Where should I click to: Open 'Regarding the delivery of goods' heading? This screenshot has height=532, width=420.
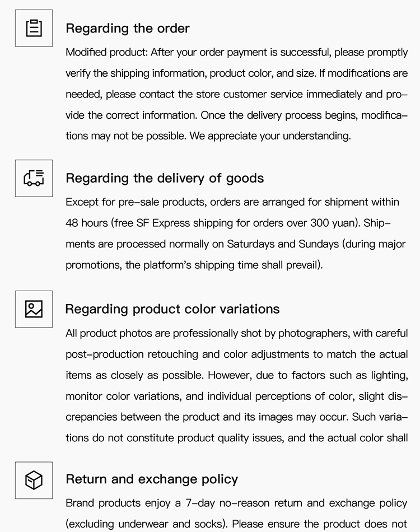(x=165, y=179)
